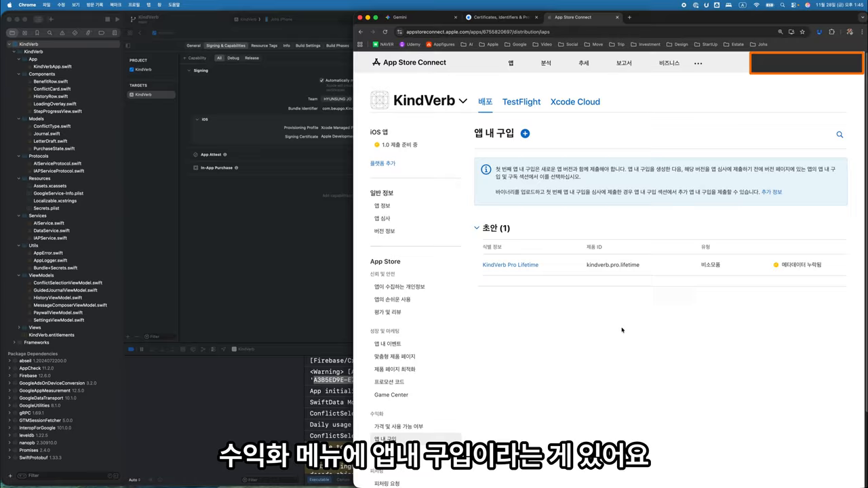Open Xcode Source Control navigator
The width and height of the screenshot is (868, 488).
click(24, 33)
